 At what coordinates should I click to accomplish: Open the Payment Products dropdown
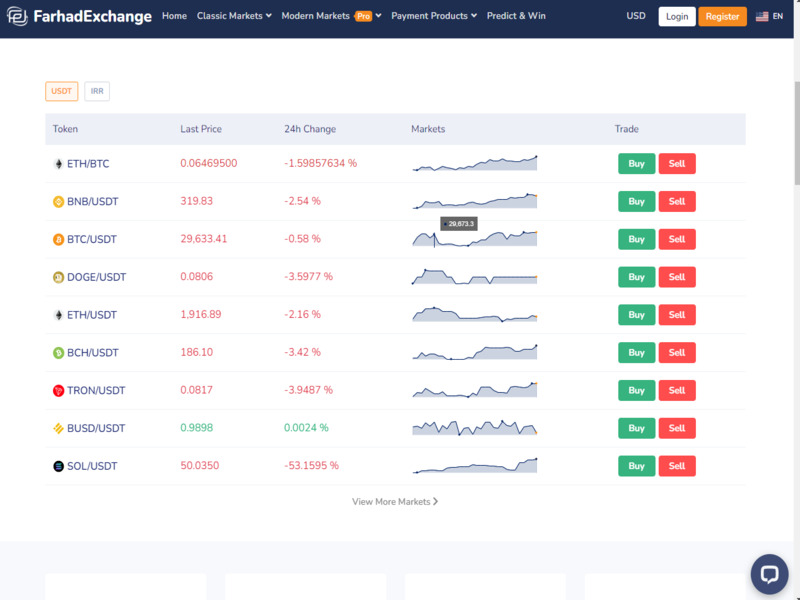tap(434, 16)
